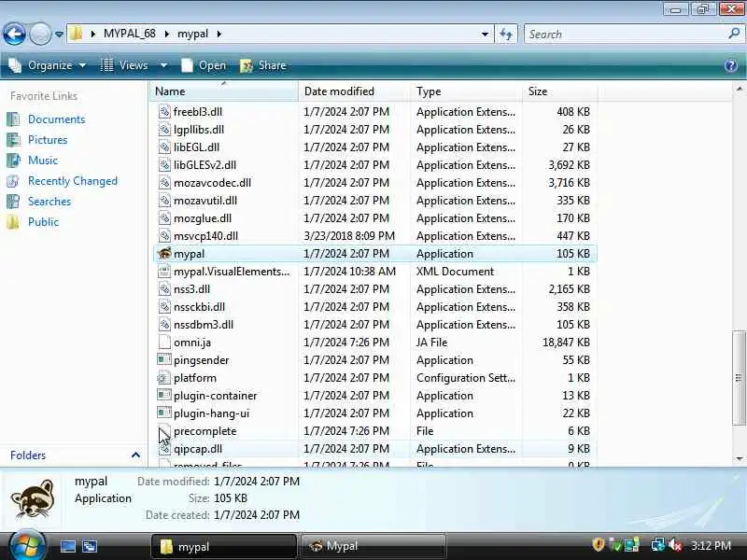Open the Views dropdown arrow
Viewport: 747px width, 560px height.
coord(163,65)
